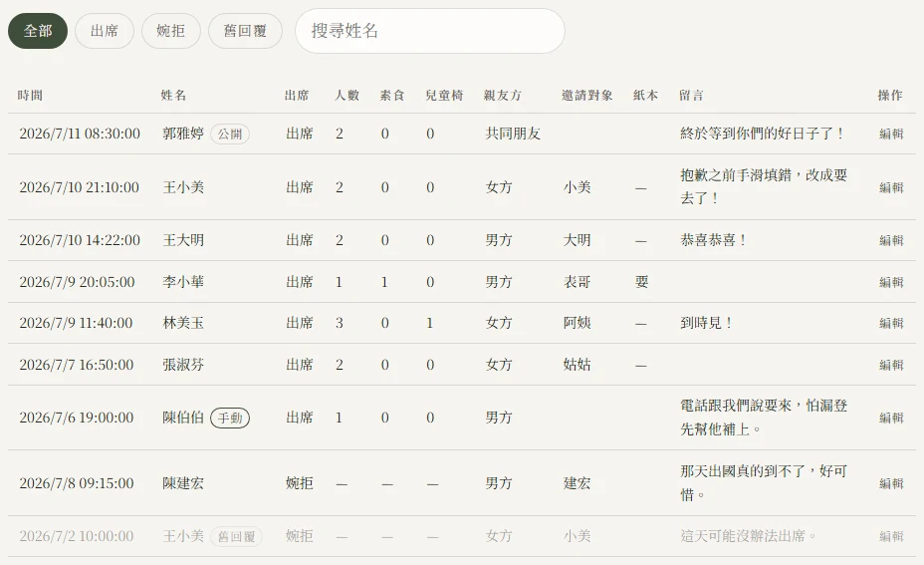This screenshot has height=565, width=924.
Task: Edit the 陳伯伯 row
Action: point(891,419)
